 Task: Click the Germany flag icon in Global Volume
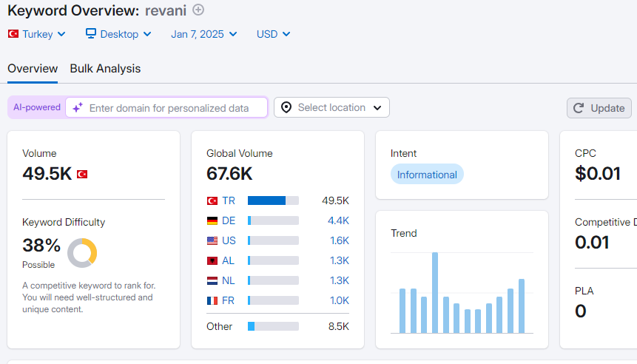coord(212,220)
